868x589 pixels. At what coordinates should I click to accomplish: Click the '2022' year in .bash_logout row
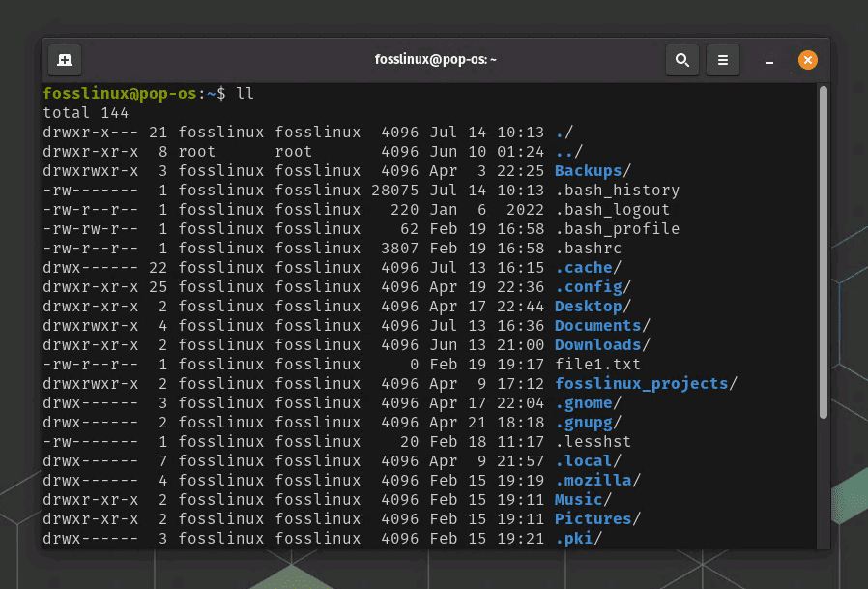[525, 210]
